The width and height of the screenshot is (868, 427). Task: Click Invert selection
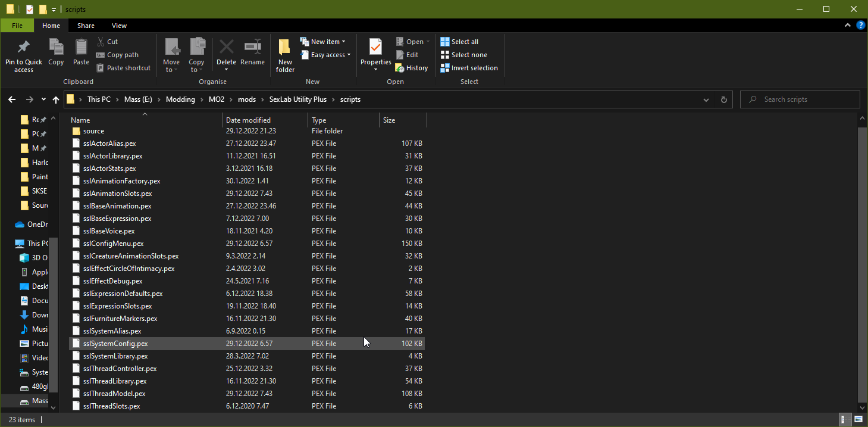coord(469,68)
